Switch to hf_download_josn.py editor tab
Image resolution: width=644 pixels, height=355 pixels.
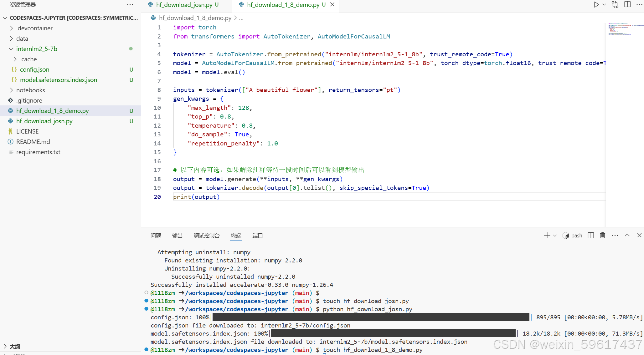click(184, 5)
